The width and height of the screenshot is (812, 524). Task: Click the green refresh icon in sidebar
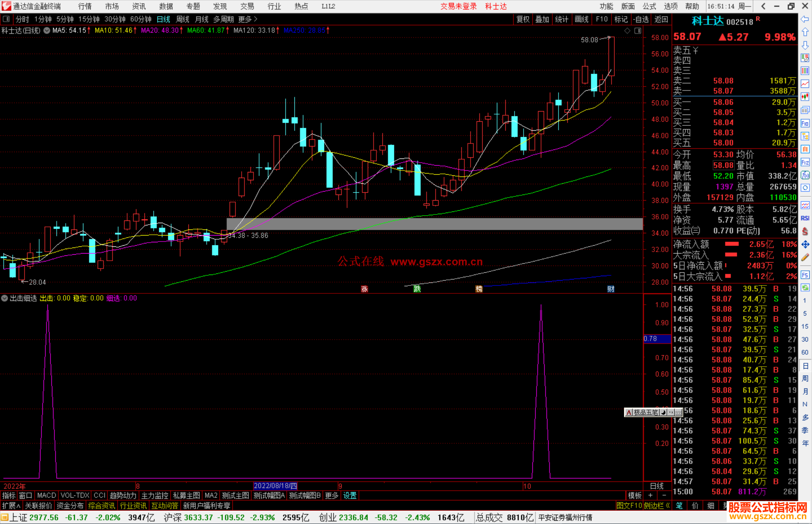tap(805, 288)
